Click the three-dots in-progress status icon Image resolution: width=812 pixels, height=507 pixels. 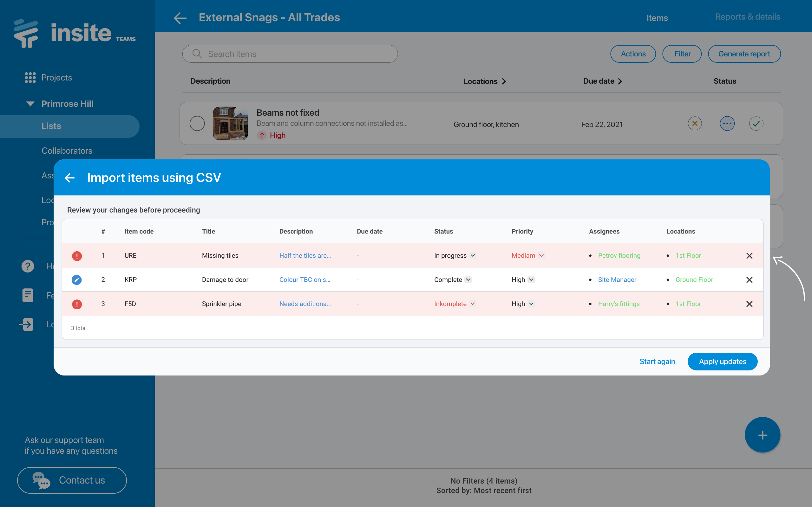pos(727,124)
